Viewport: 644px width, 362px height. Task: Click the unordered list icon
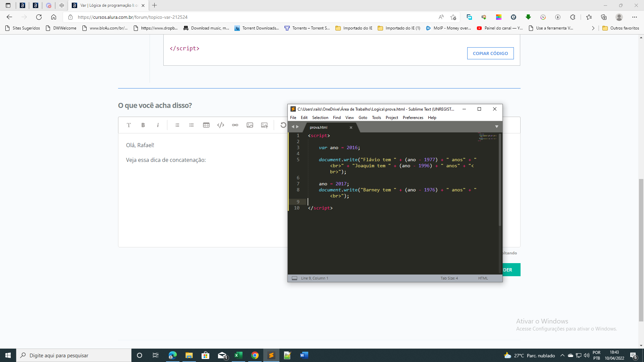191,125
